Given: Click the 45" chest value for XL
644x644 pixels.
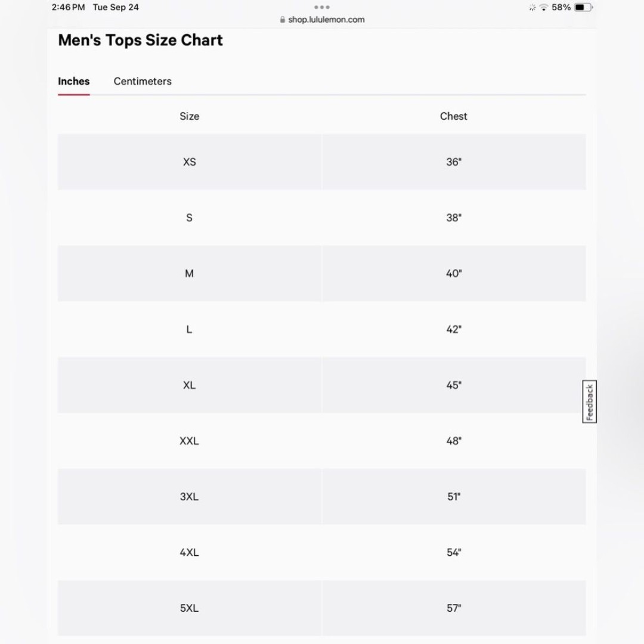Looking at the screenshot, I should [x=454, y=385].
